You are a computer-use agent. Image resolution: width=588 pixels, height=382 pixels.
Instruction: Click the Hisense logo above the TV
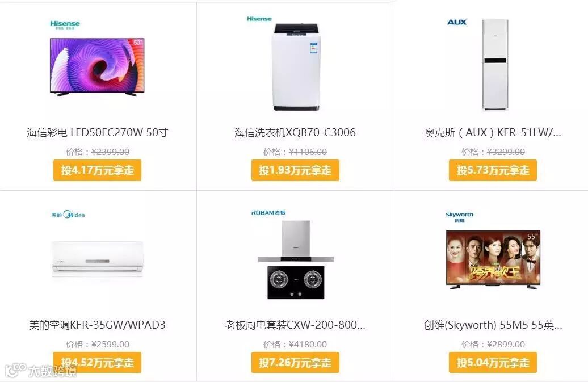click(x=65, y=24)
